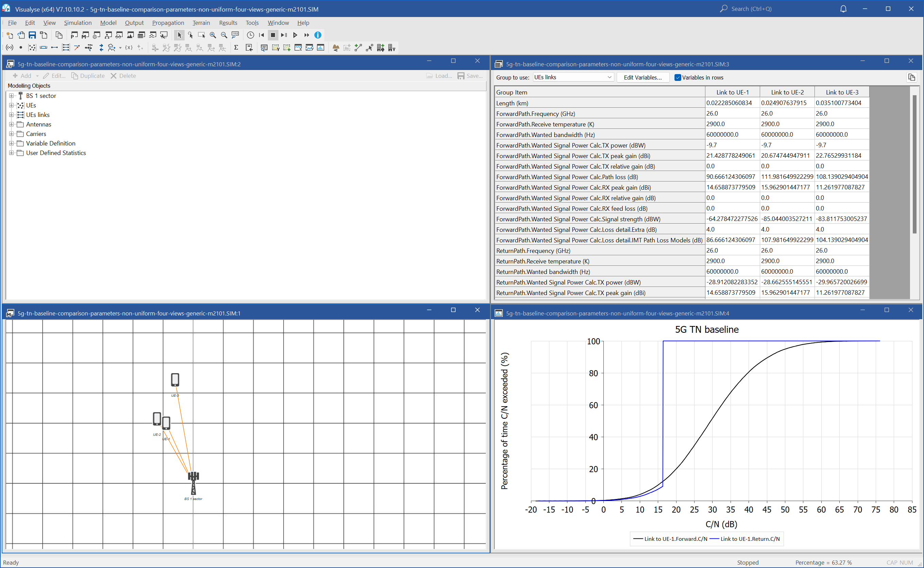Screen dimensions: 924x568
Task: Click the Delete button in the model tree pane
Action: coord(123,76)
